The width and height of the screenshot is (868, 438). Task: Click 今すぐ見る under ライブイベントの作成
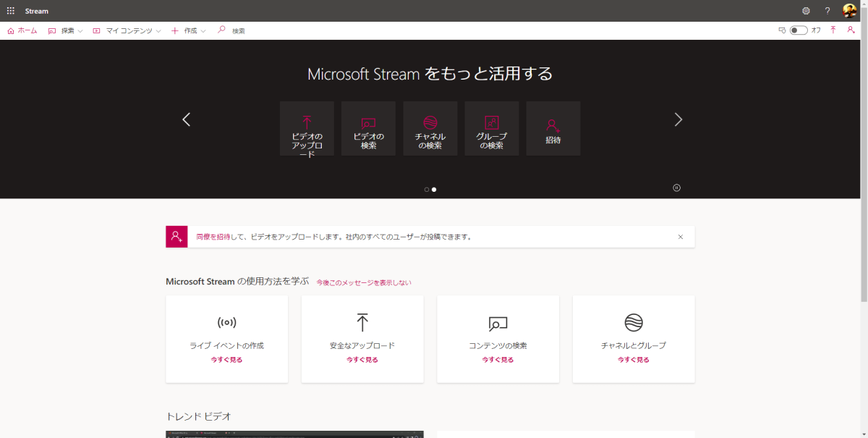(226, 359)
